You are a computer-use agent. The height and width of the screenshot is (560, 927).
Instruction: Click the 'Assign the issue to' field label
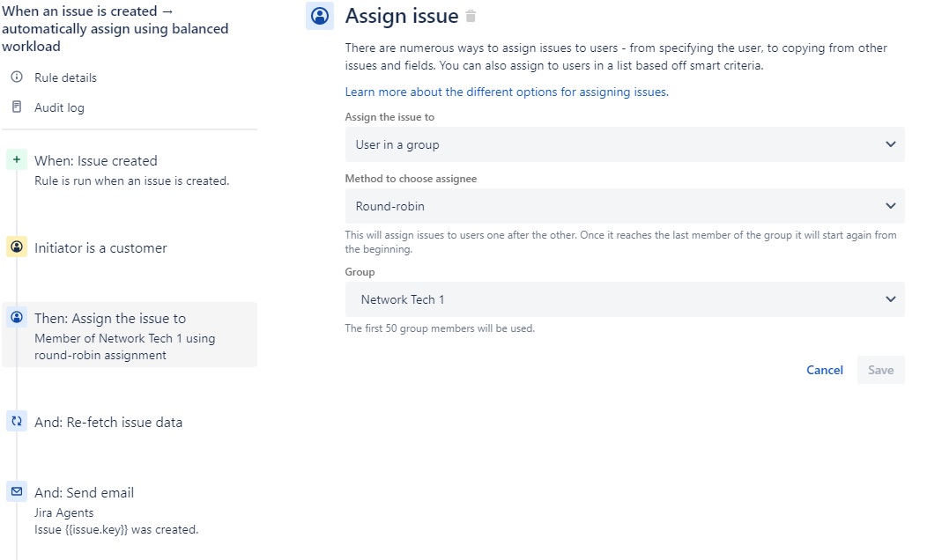389,117
